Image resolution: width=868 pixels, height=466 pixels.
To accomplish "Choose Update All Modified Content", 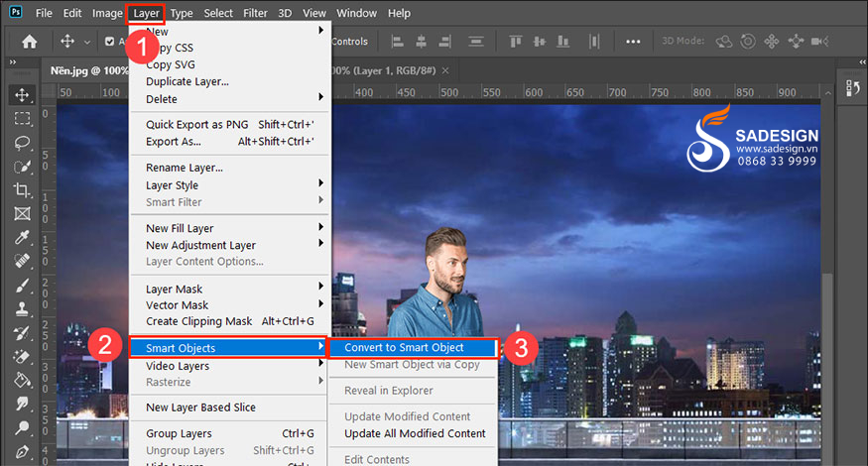I will tap(415, 434).
